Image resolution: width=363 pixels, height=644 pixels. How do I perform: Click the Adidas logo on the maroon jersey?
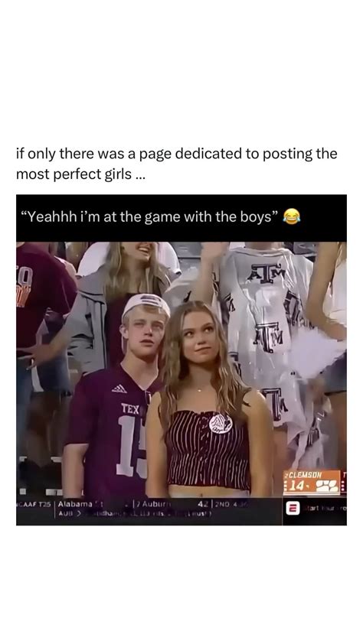click(x=119, y=388)
